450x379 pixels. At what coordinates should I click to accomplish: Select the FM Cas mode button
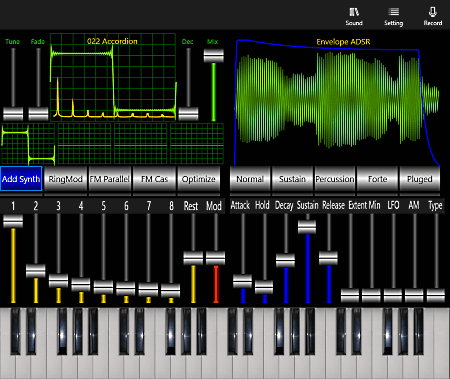[x=154, y=179]
